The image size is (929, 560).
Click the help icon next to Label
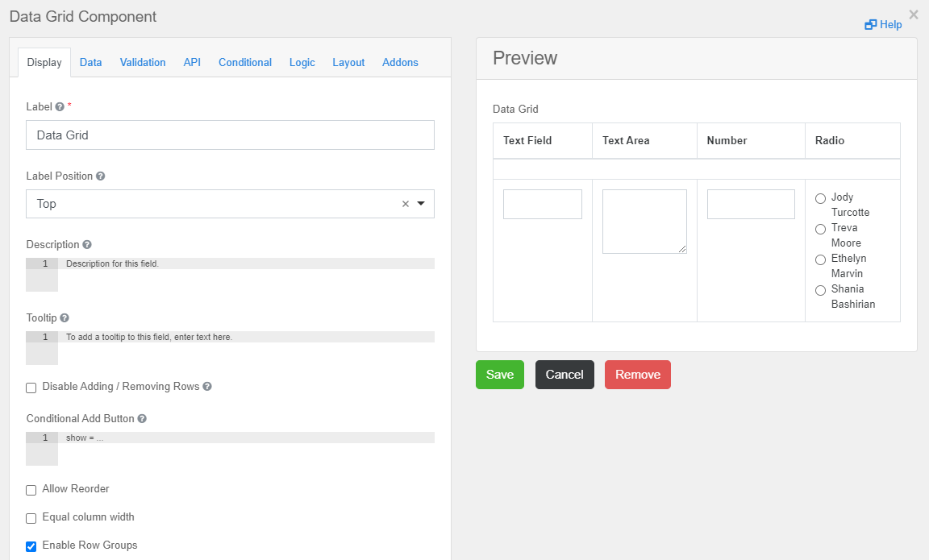coord(60,107)
